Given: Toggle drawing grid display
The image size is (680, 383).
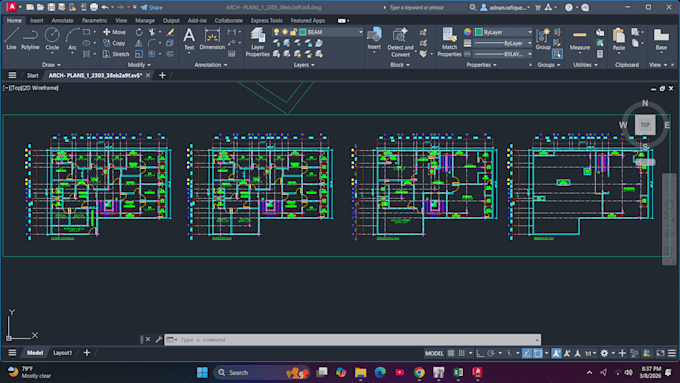Looking at the screenshot, I should click(451, 353).
